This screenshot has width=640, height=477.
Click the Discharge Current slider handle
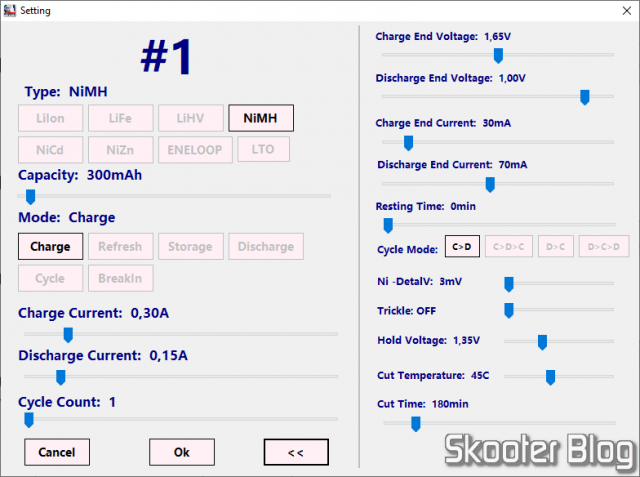tap(60, 377)
